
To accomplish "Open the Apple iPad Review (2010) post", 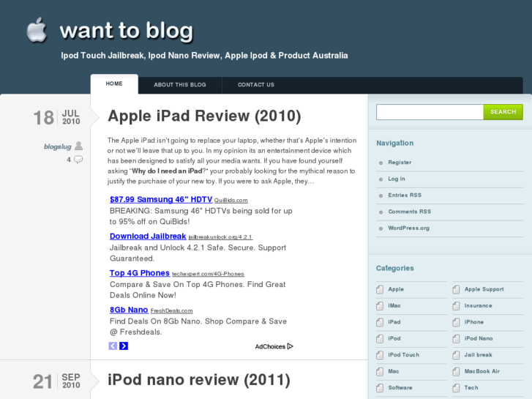I will point(204,116).
